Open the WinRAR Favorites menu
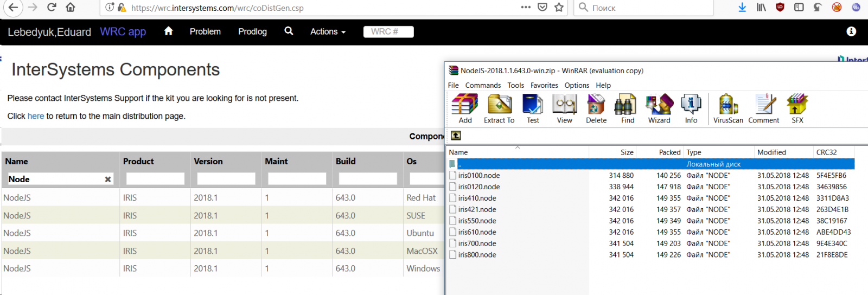Viewport: 868px width, 295px height. tap(544, 85)
